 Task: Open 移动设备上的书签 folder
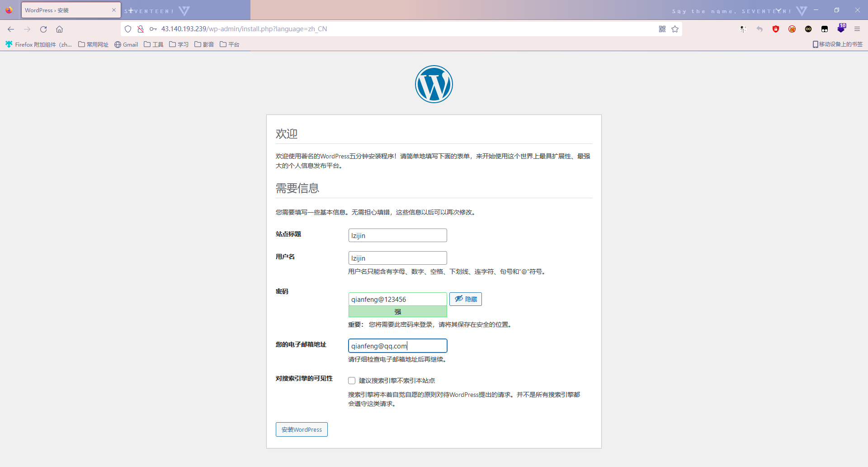(838, 44)
